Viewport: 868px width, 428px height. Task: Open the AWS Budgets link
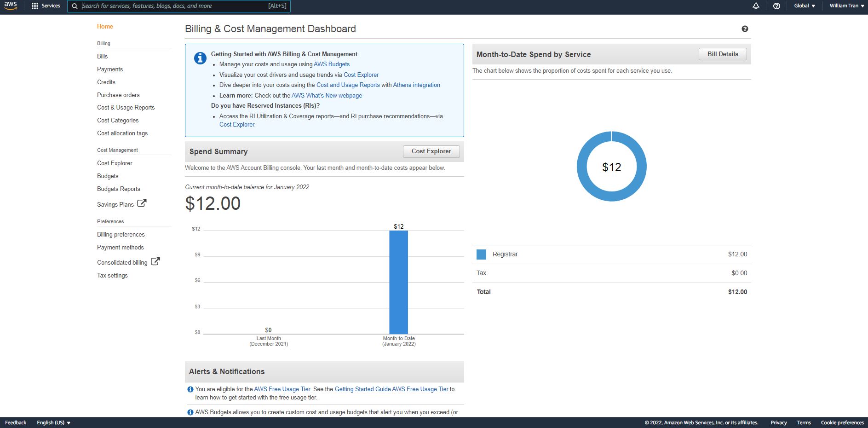(331, 64)
